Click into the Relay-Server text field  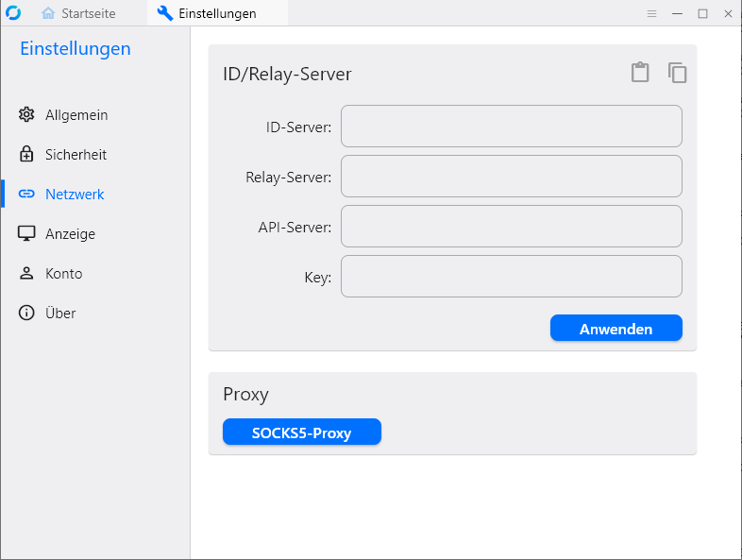pos(511,177)
